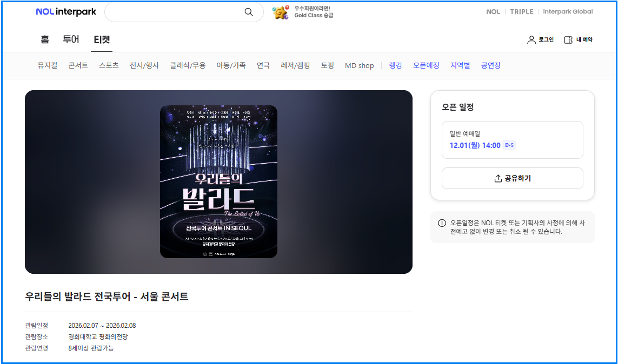
Task: Click the search magnifier icon
Action: click(x=248, y=11)
